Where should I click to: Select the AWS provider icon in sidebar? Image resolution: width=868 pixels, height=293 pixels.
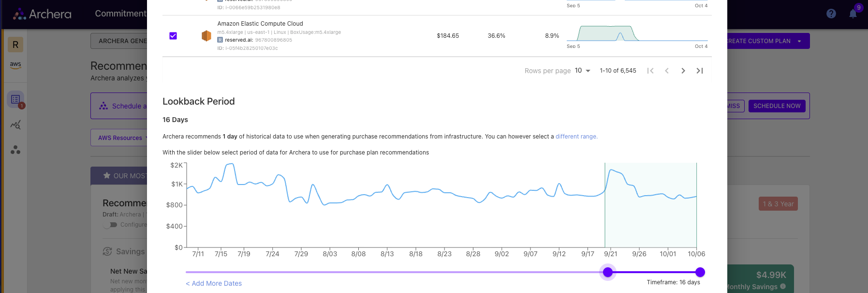click(x=15, y=65)
